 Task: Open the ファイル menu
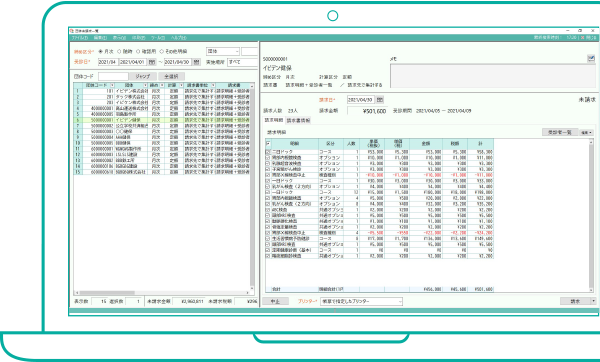pos(80,38)
